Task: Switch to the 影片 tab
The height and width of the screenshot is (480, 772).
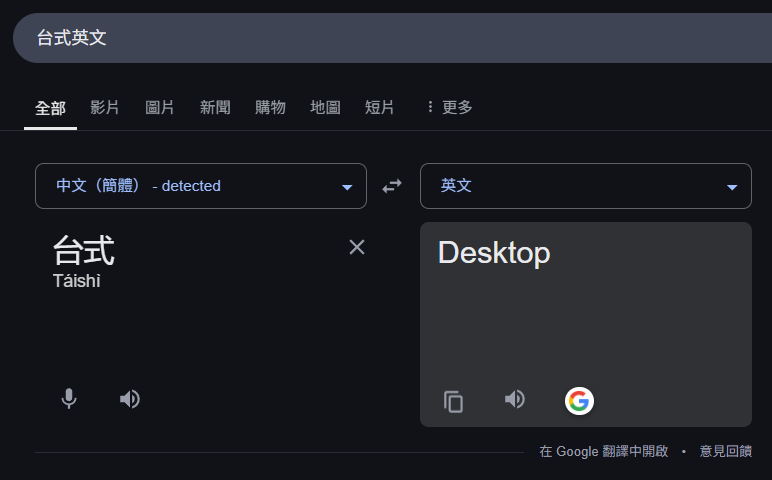Action: pyautogui.click(x=105, y=107)
